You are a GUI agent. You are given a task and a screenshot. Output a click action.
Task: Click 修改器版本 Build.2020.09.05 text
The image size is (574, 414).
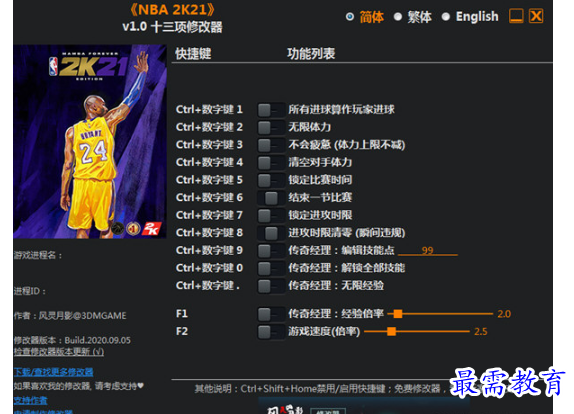(72, 340)
